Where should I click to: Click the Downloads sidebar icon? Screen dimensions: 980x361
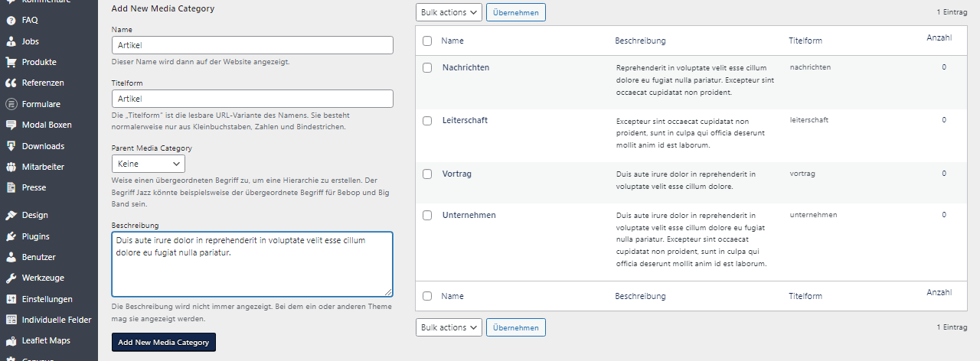point(11,146)
